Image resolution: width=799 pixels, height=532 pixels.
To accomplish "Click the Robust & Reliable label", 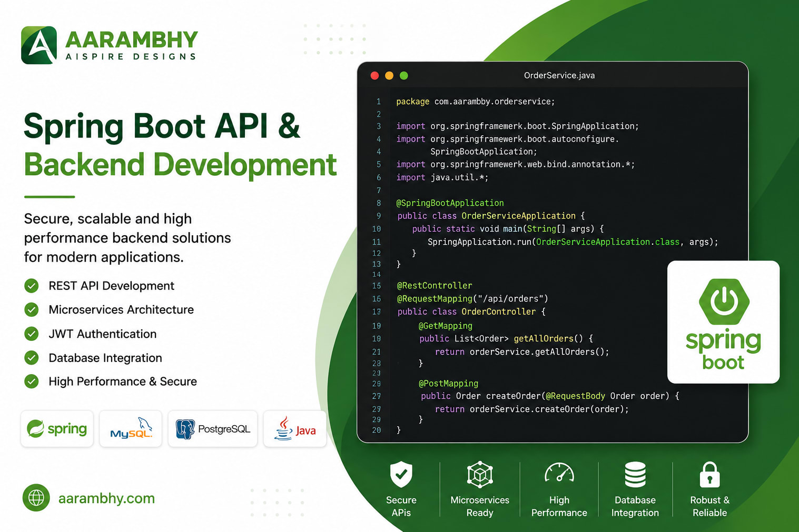I will (709, 506).
